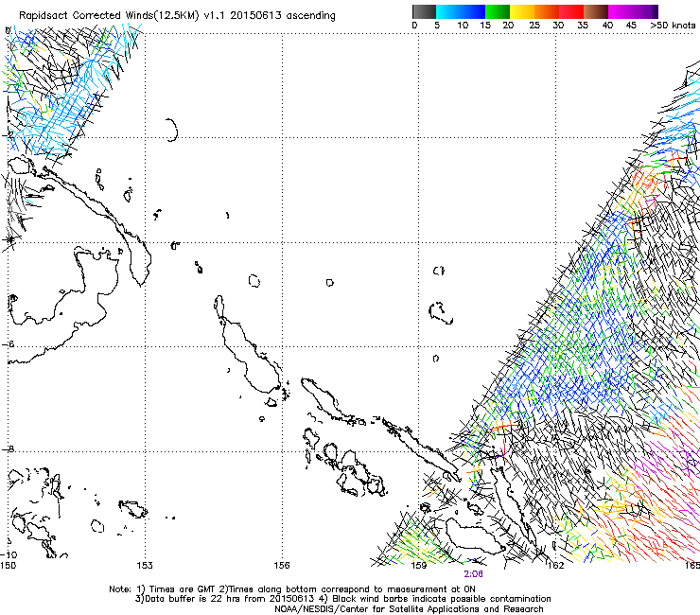The image size is (700, 615).
Task: Click the cyan-blue 5-15 knots color band
Action: coord(461,11)
